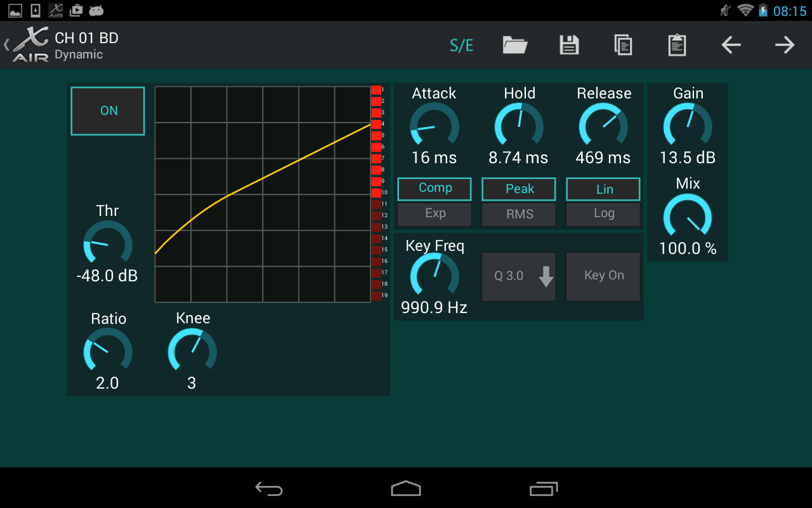Open a preset with the folder icon
Image resolution: width=812 pixels, height=508 pixels.
tap(514, 45)
